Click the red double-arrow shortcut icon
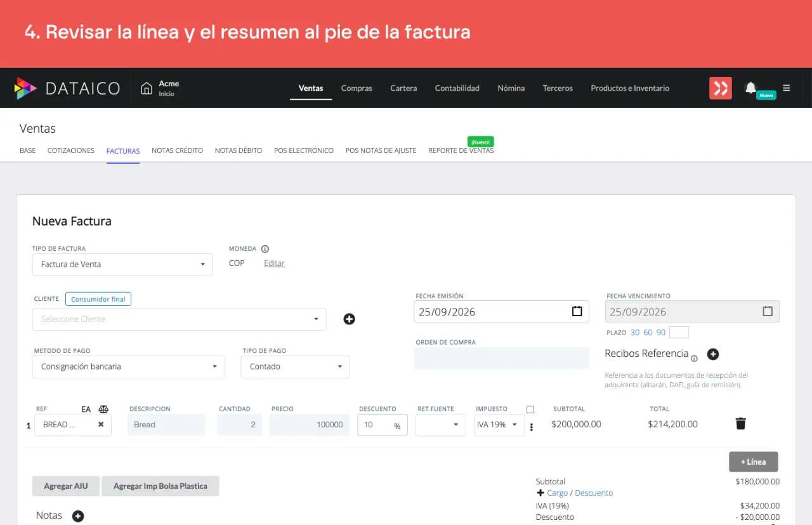812x525 pixels. coord(721,88)
